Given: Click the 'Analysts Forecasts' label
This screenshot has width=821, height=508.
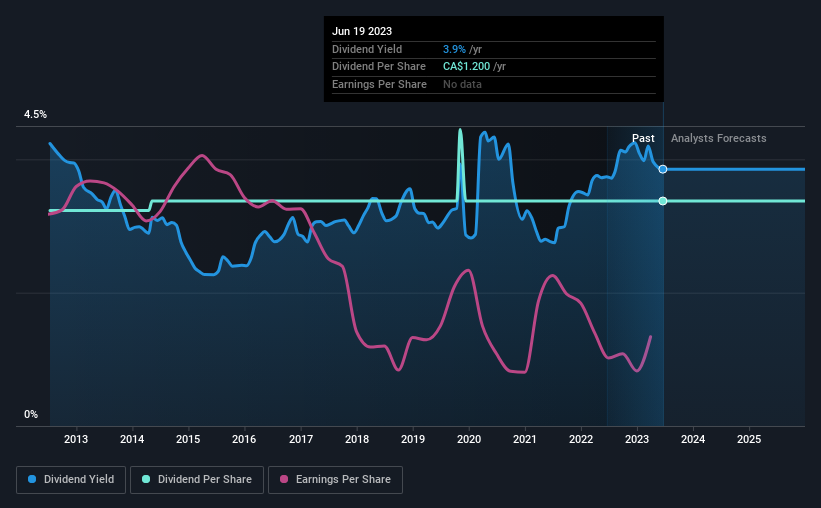Looking at the screenshot, I should pos(718,138).
